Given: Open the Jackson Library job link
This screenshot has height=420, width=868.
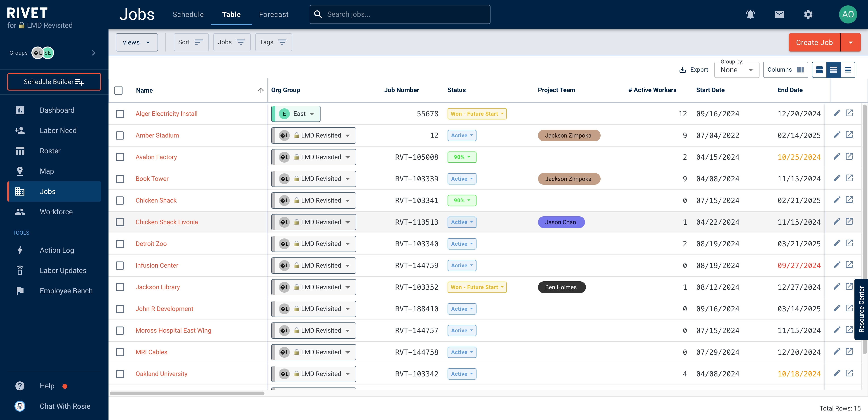Looking at the screenshot, I should point(158,287).
